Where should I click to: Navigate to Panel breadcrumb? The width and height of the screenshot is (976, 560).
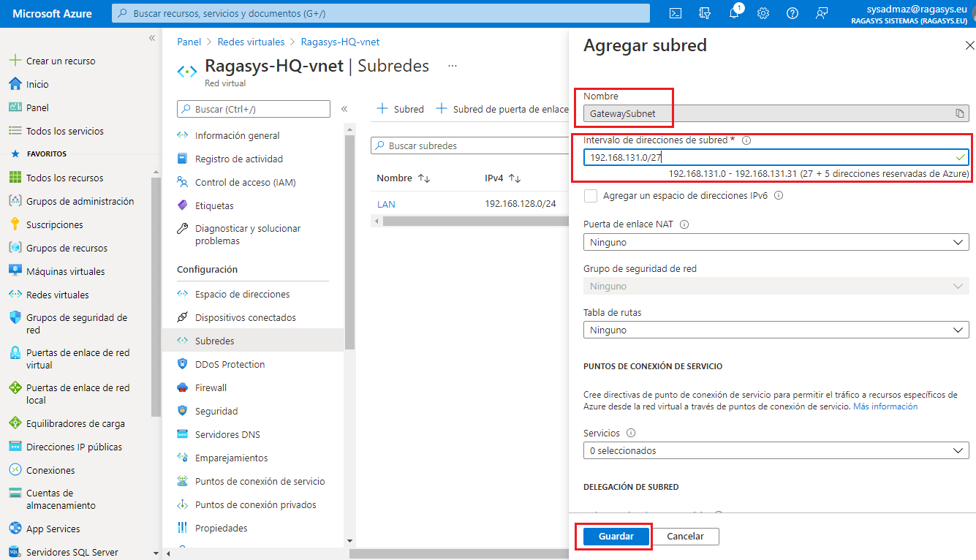click(189, 42)
